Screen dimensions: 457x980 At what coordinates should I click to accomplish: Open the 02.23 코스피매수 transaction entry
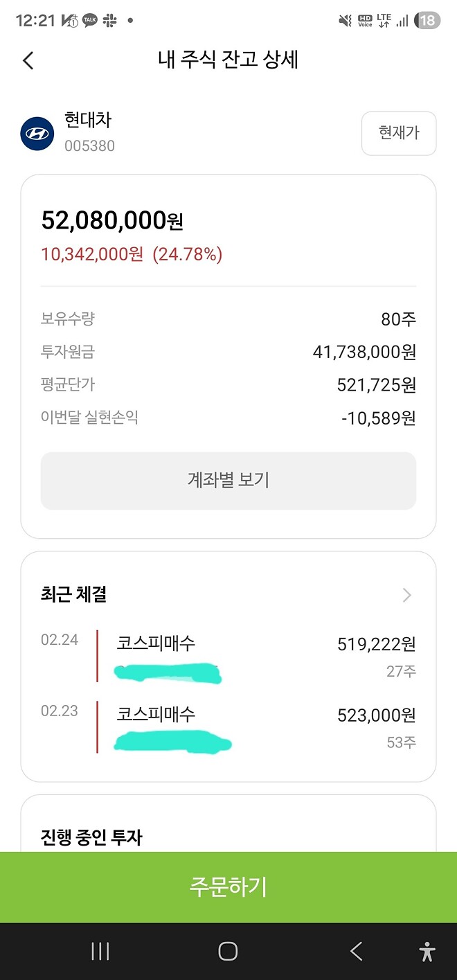(x=228, y=726)
